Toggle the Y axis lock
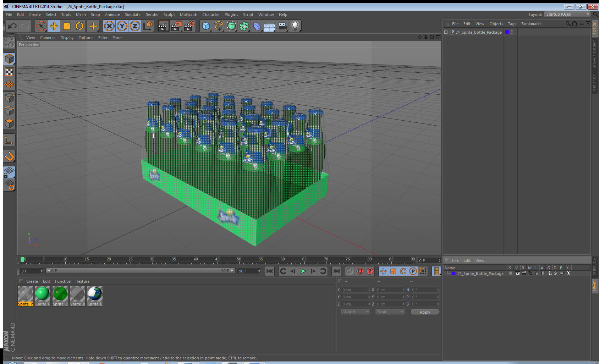Viewport: 599px width, 364px height. click(122, 26)
